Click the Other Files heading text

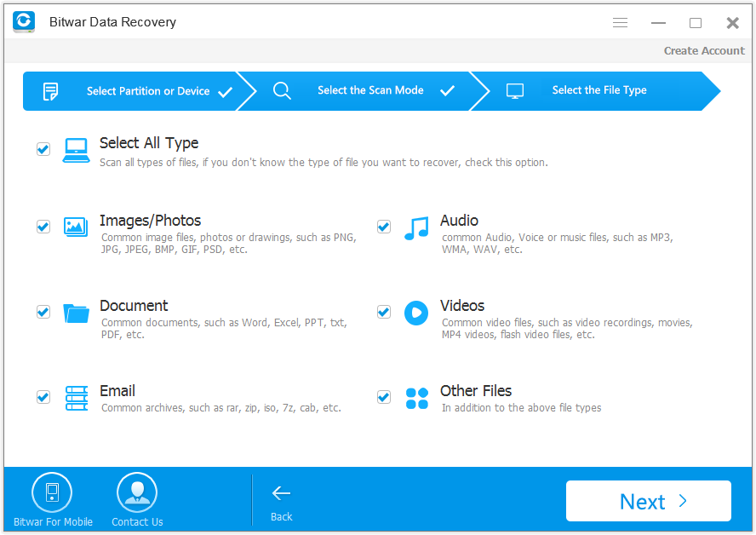click(x=476, y=391)
